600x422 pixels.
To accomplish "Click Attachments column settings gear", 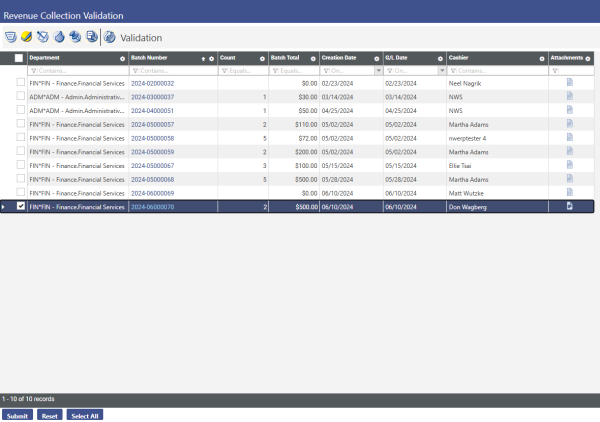I will pyautogui.click(x=588, y=59).
